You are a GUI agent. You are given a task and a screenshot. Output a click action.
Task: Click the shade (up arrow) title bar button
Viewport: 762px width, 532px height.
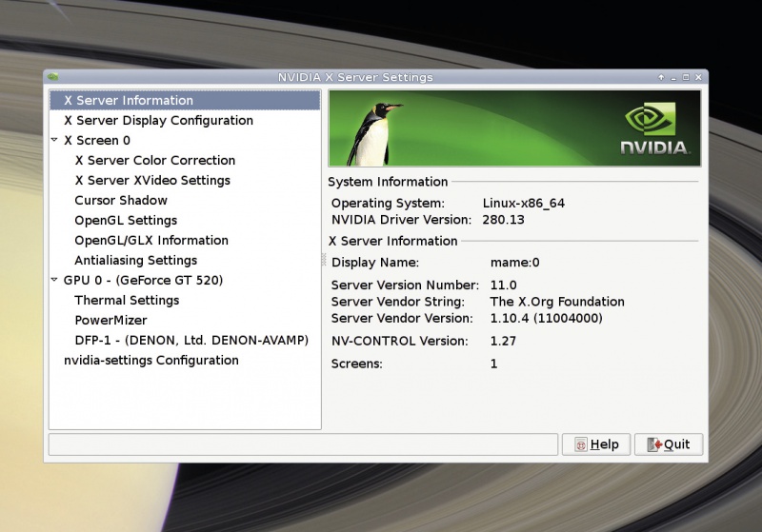click(661, 77)
